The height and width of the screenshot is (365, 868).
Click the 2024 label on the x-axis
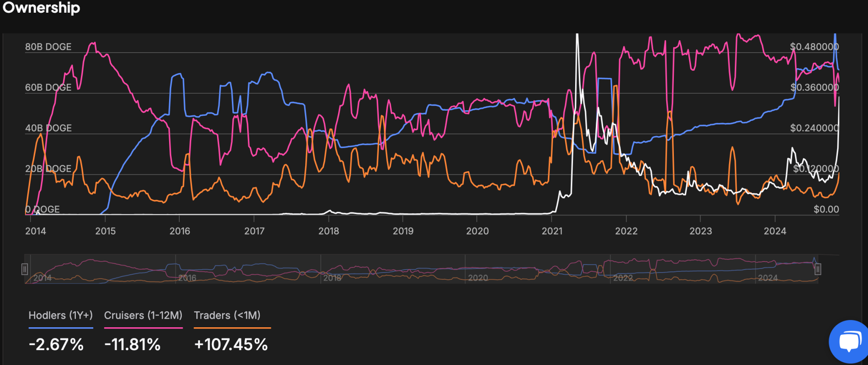[x=775, y=231]
